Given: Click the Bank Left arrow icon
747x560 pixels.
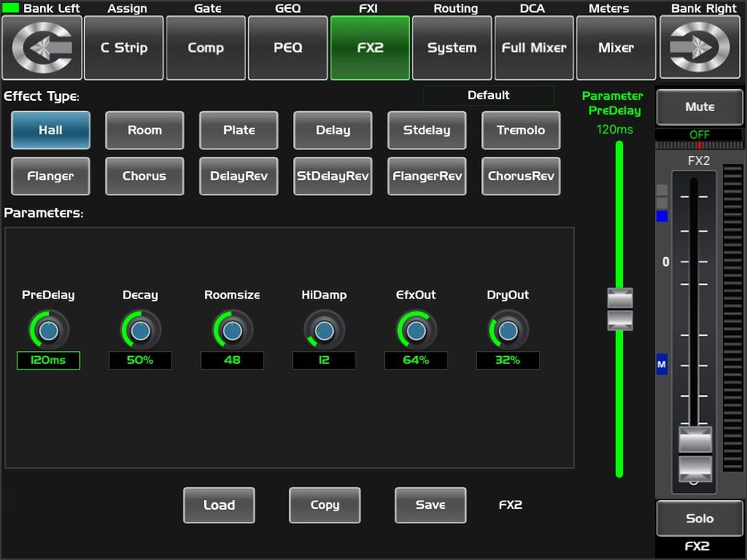Looking at the screenshot, I should tap(42, 48).
